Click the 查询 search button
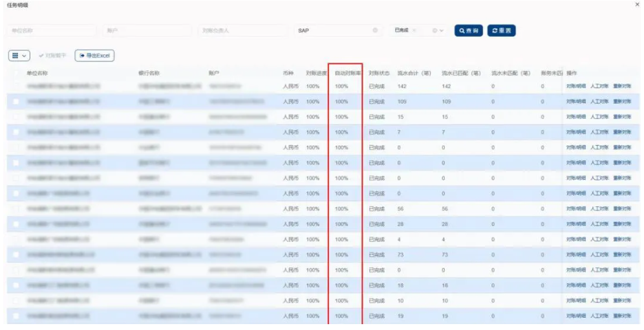The width and height of the screenshot is (644, 330). coord(469,30)
